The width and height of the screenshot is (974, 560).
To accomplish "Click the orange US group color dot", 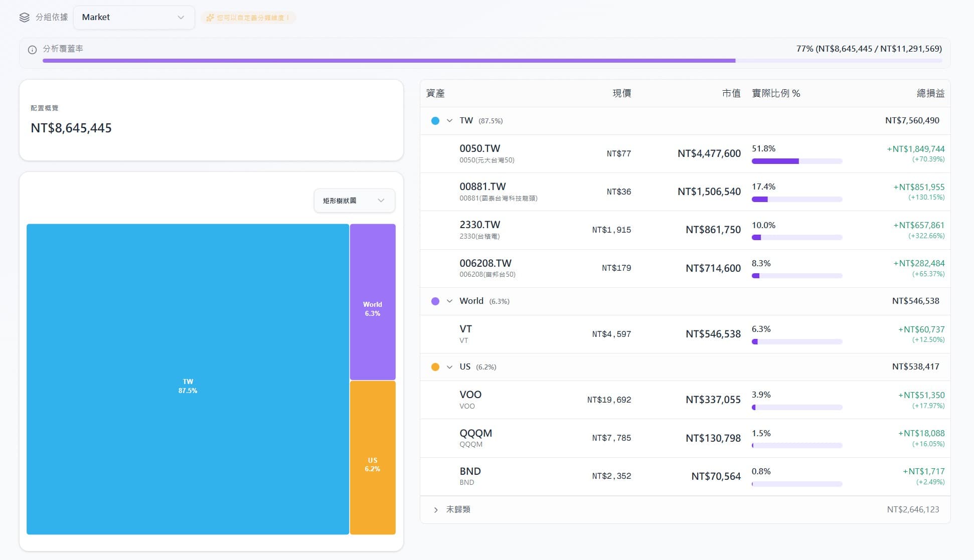I will (x=435, y=367).
